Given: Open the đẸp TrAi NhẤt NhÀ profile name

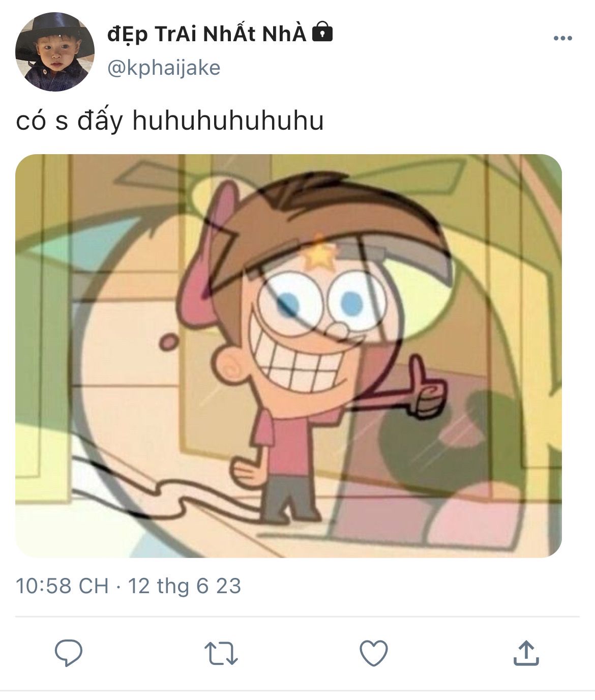Looking at the screenshot, I should point(206,34).
